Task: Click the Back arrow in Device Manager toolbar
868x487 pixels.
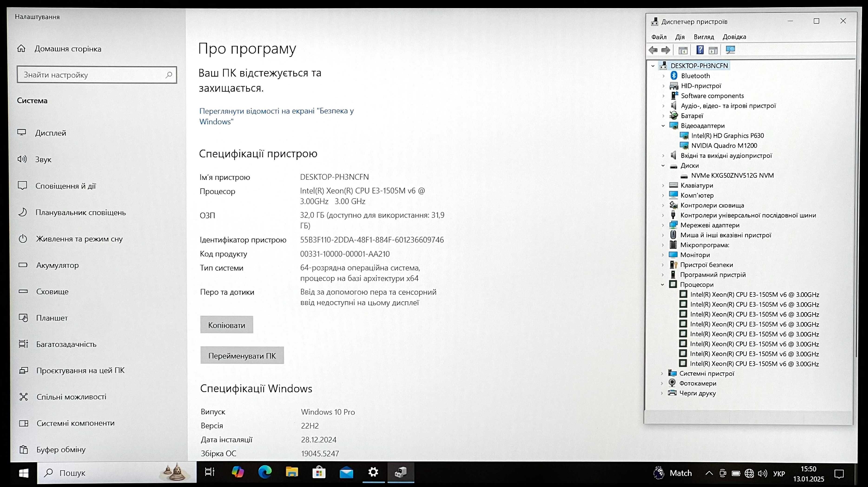Action: click(x=653, y=50)
